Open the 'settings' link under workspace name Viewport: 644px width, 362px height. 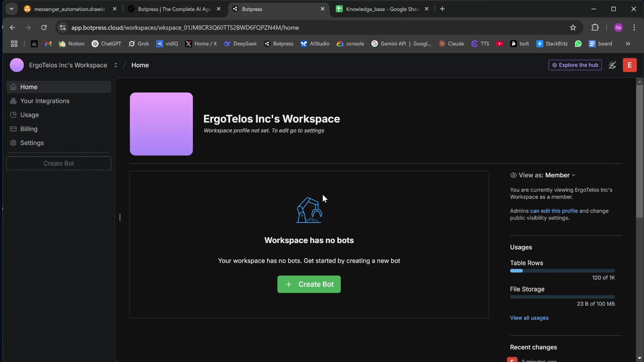coord(314,131)
